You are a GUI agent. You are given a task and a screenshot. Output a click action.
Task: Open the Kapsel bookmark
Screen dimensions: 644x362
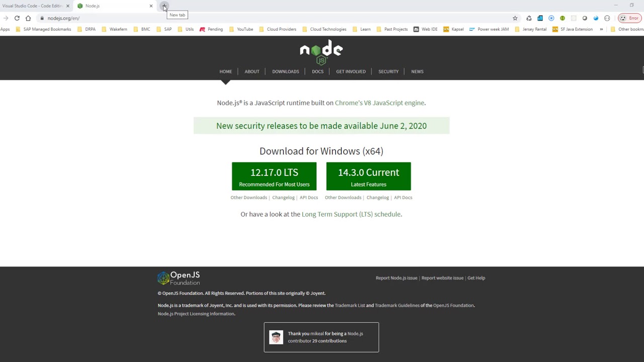453,29
